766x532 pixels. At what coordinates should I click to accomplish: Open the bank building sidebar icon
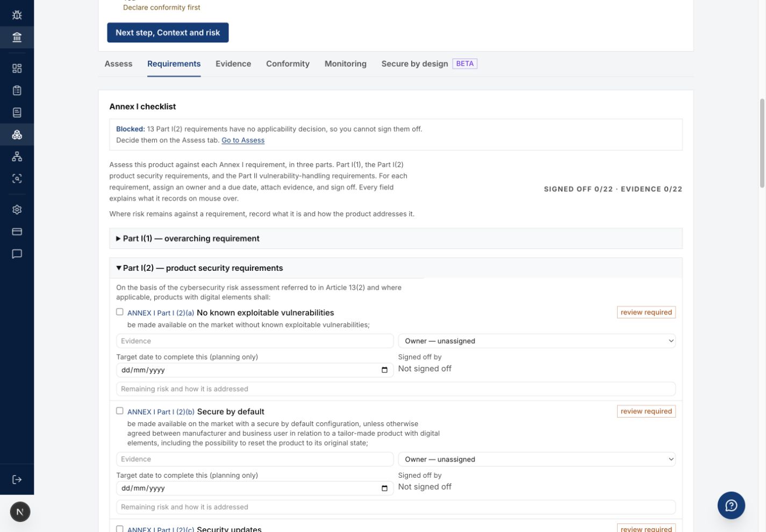coord(17,37)
